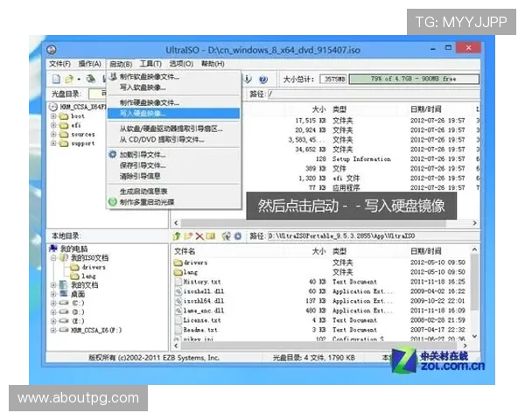Viewport: 525px width, 420px height.
Task: Select 保存引导文件... menu entry
Action: [173, 165]
